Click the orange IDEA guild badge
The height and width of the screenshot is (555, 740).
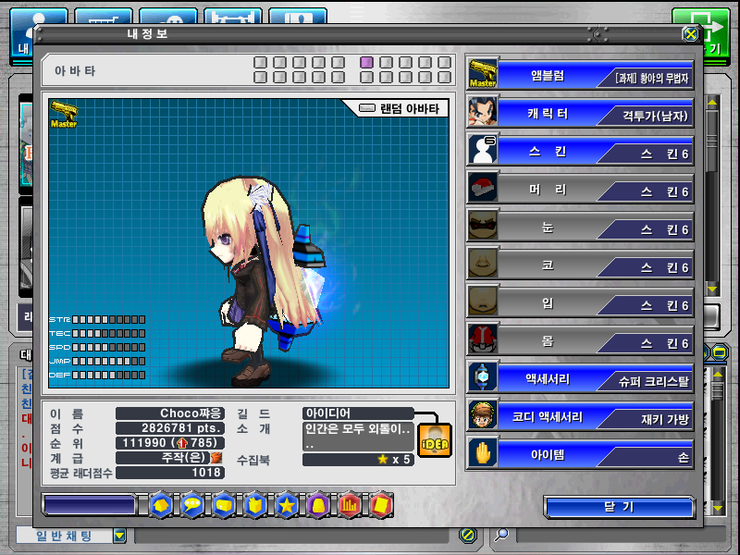point(435,440)
